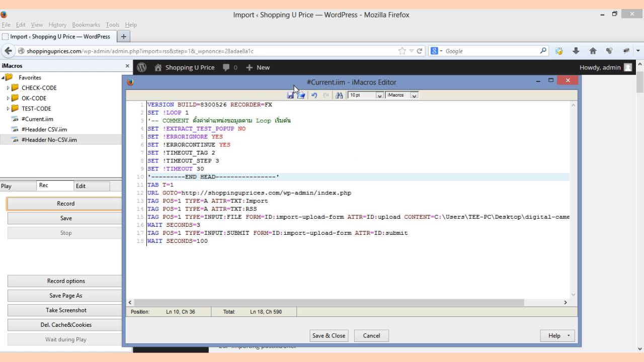This screenshot has height=362, width=644.
Task: Click the editor scroll right arrow
Action: [565, 303]
